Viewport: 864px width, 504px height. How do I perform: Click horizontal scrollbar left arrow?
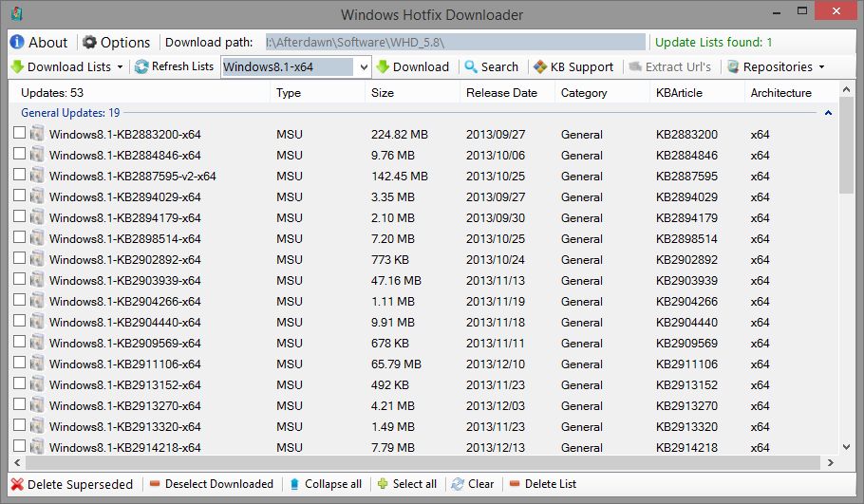point(17,462)
